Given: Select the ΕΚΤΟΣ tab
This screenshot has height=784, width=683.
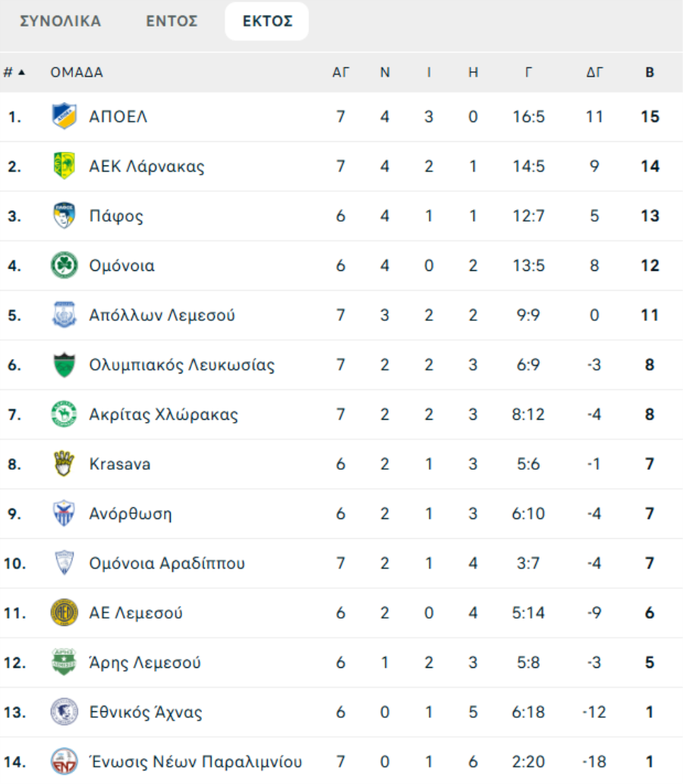Looking at the screenshot, I should click(x=267, y=21).
